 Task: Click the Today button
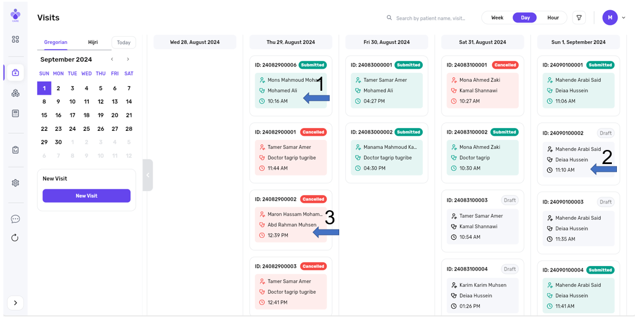(x=124, y=43)
